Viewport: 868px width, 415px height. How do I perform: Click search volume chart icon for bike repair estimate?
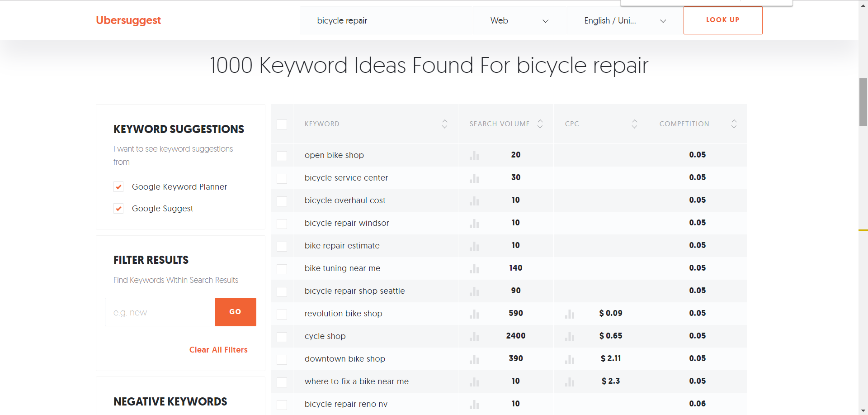[x=474, y=246]
